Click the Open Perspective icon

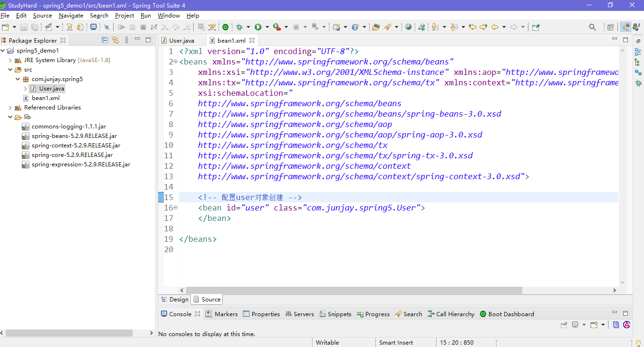pos(611,27)
